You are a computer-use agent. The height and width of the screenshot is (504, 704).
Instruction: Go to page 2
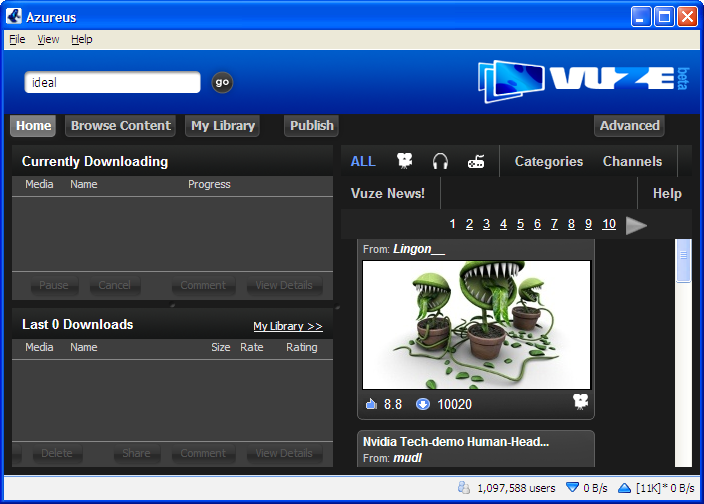coord(469,224)
